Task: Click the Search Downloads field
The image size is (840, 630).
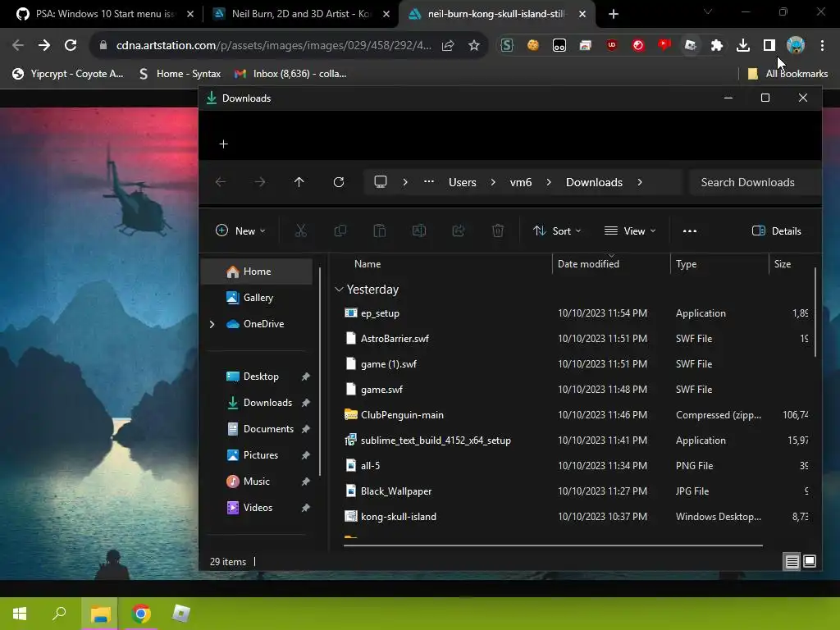Action: [755, 182]
